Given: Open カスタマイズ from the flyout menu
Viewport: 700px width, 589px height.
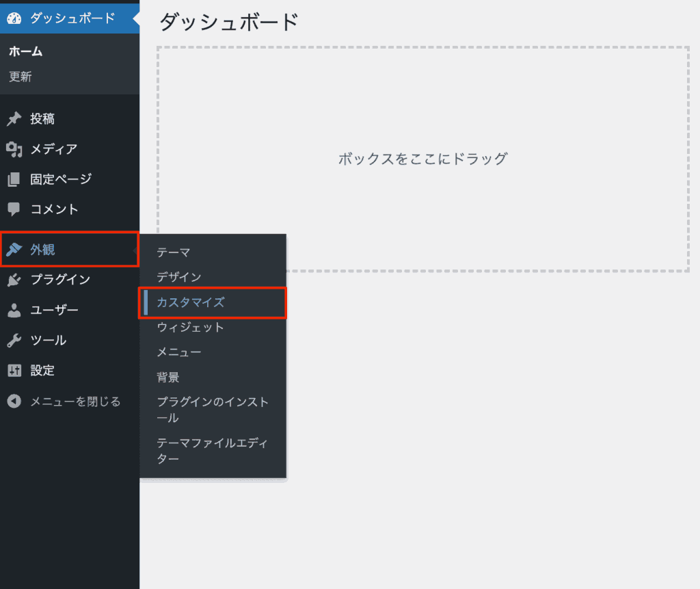Looking at the screenshot, I should (x=190, y=302).
